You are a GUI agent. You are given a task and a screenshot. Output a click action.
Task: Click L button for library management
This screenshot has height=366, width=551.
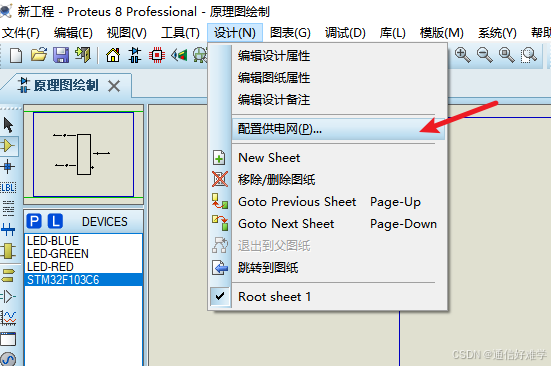(x=55, y=221)
